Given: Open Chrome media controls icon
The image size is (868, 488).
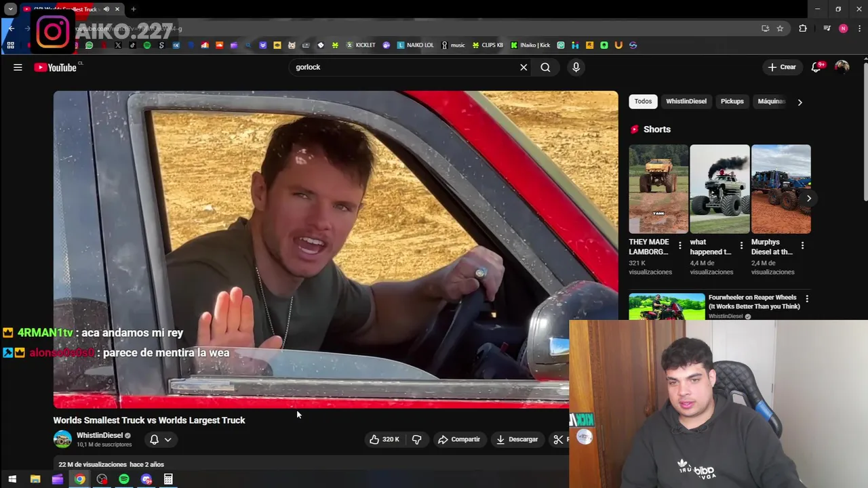Looking at the screenshot, I should (x=827, y=28).
